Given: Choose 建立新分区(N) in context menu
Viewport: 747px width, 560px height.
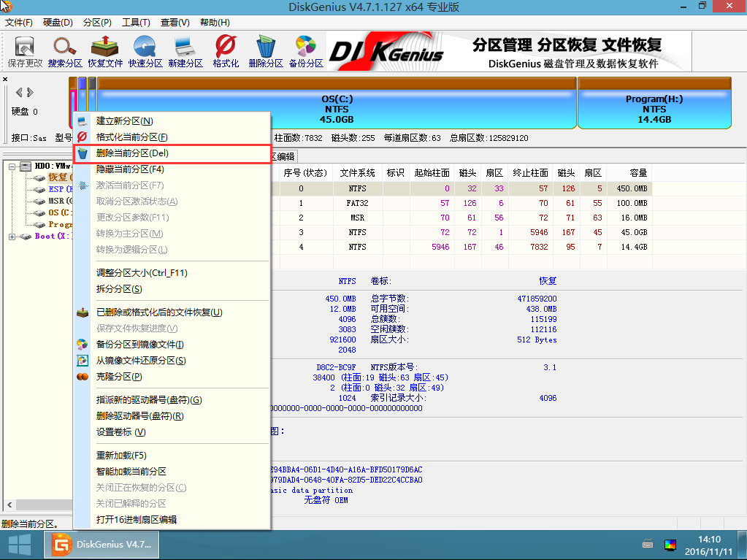Looking at the screenshot, I should 172,121.
